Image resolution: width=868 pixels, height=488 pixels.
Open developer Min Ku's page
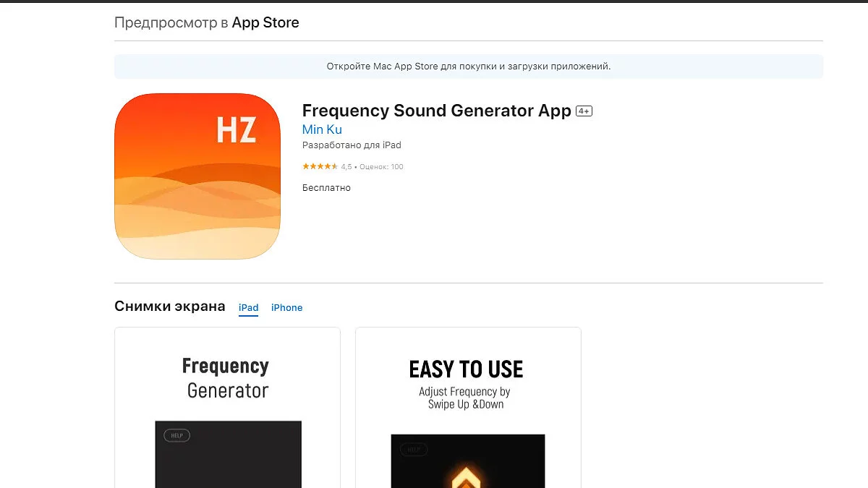322,130
